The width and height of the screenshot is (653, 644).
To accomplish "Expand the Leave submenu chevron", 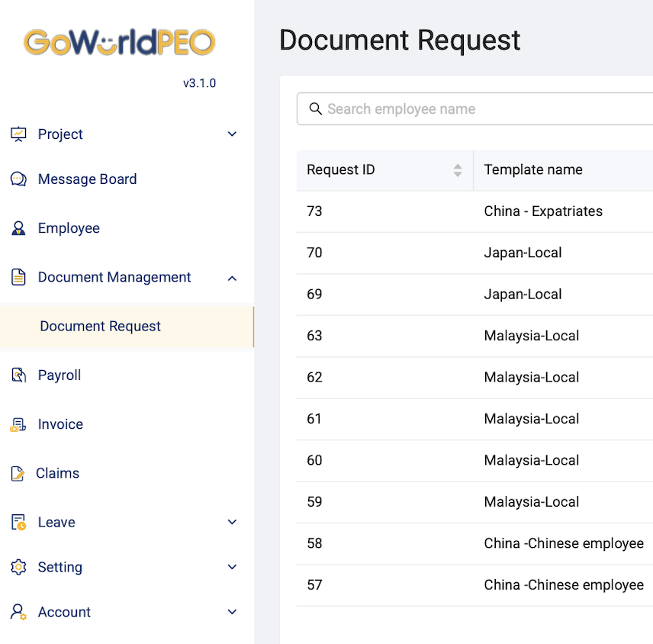I will point(233,523).
